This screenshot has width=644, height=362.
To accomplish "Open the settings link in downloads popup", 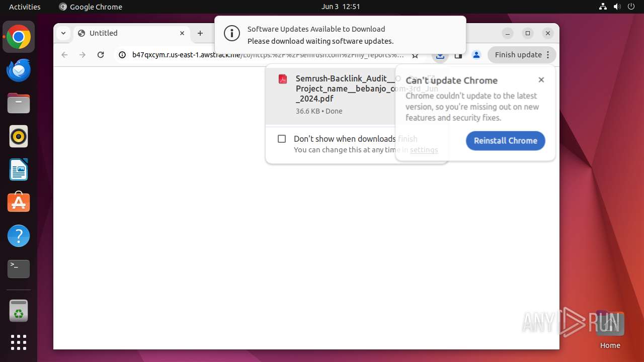I will (x=424, y=150).
